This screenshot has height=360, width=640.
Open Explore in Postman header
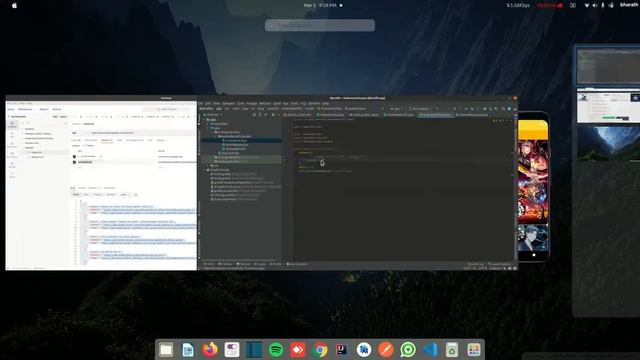coord(57,109)
